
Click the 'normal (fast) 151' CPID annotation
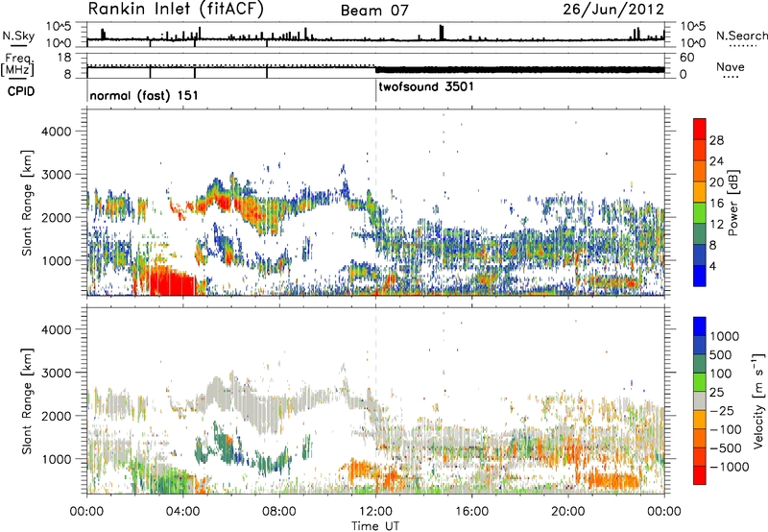tap(144, 95)
